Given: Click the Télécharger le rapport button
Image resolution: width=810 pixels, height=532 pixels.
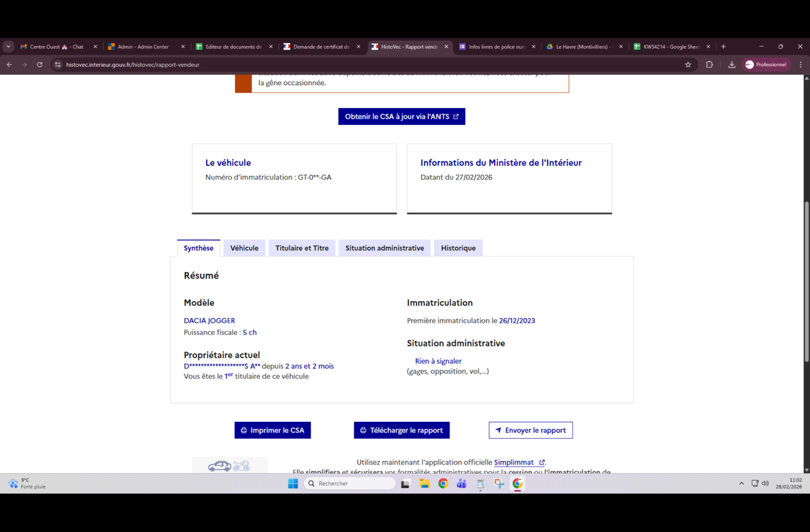Looking at the screenshot, I should [x=402, y=430].
